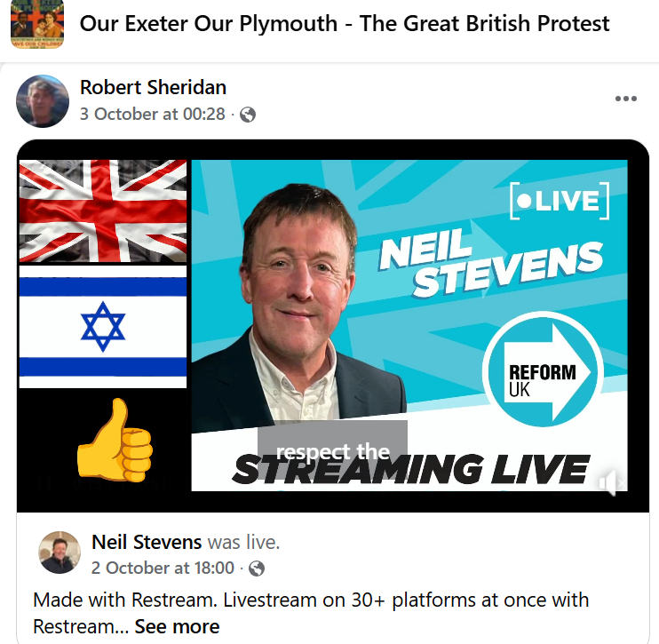The image size is (659, 644).
Task: Open Neil Stevens' small profile picture
Action: pyautogui.click(x=60, y=553)
